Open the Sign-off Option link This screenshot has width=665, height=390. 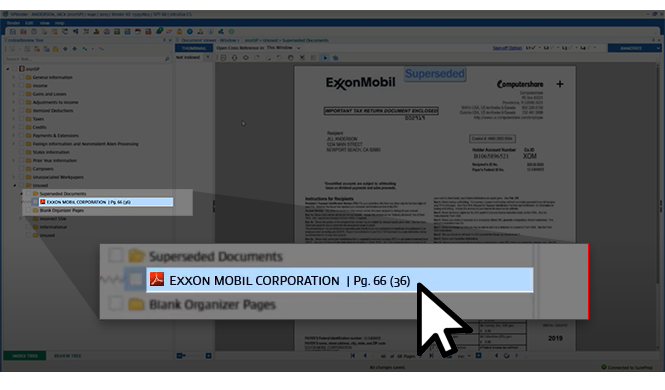pos(507,48)
